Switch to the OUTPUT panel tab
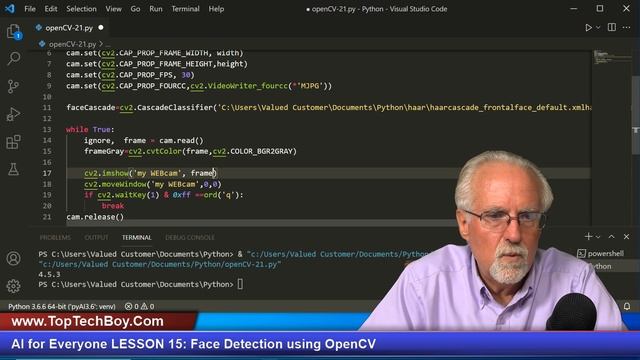The image size is (640, 360). [x=96, y=237]
